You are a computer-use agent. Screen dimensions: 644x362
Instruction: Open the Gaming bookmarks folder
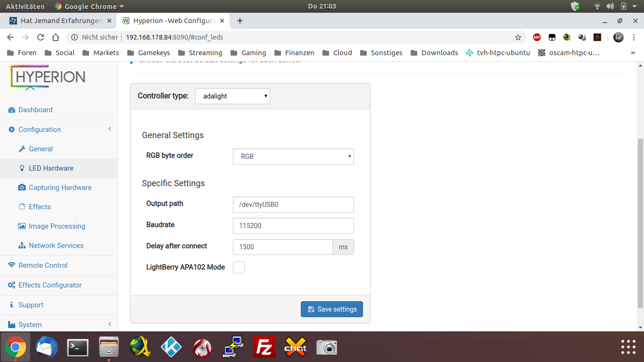(248, 53)
